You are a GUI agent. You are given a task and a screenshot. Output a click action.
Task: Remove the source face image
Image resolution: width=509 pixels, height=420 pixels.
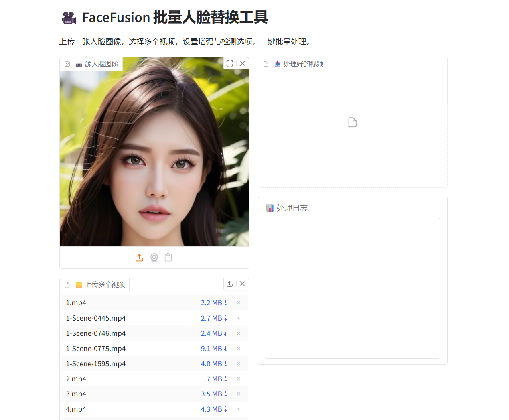[243, 63]
